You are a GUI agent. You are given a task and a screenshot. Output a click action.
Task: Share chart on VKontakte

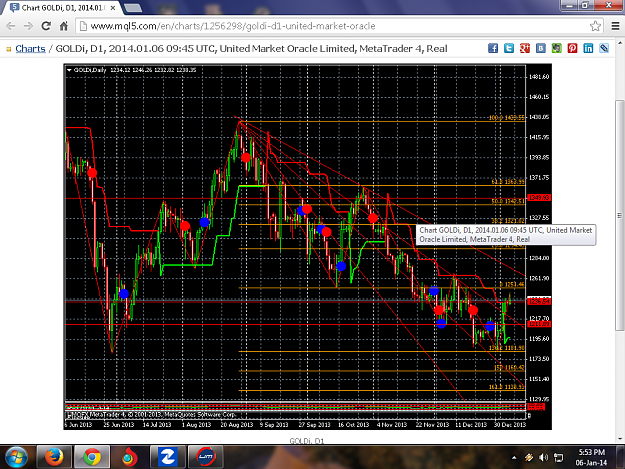pyautogui.click(x=540, y=48)
